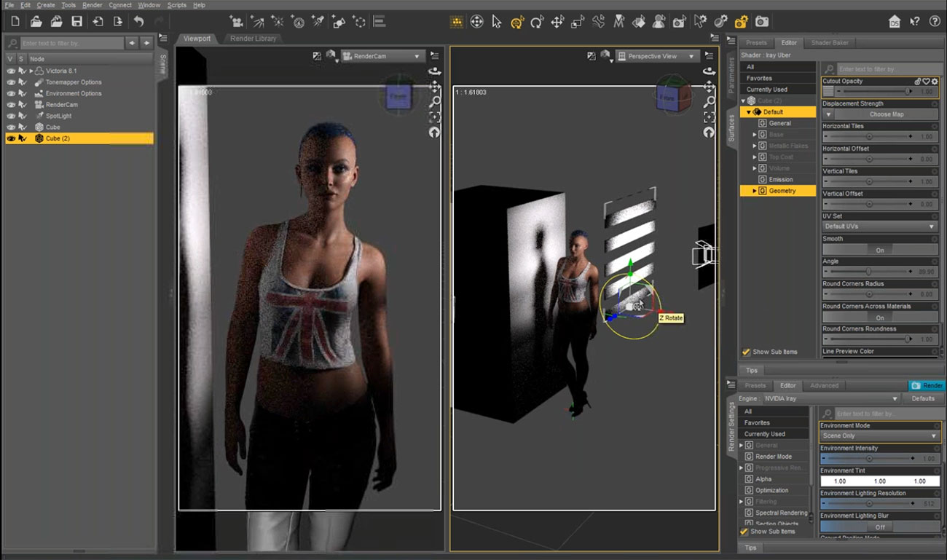Open the DS home icon
Image resolution: width=947 pixels, height=560 pixels.
895,22
